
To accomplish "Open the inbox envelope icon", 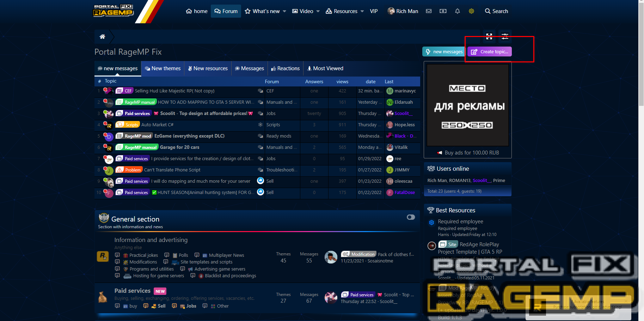I will click(x=429, y=11).
